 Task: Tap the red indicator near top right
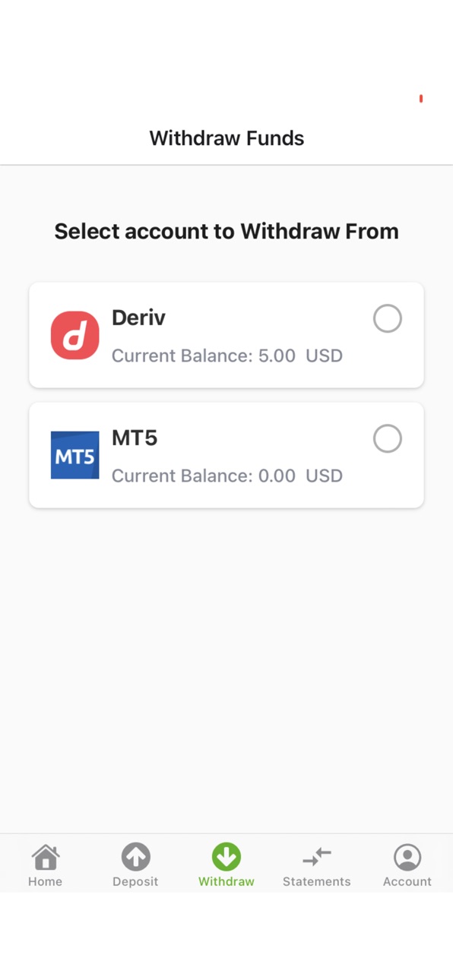pyautogui.click(x=421, y=99)
